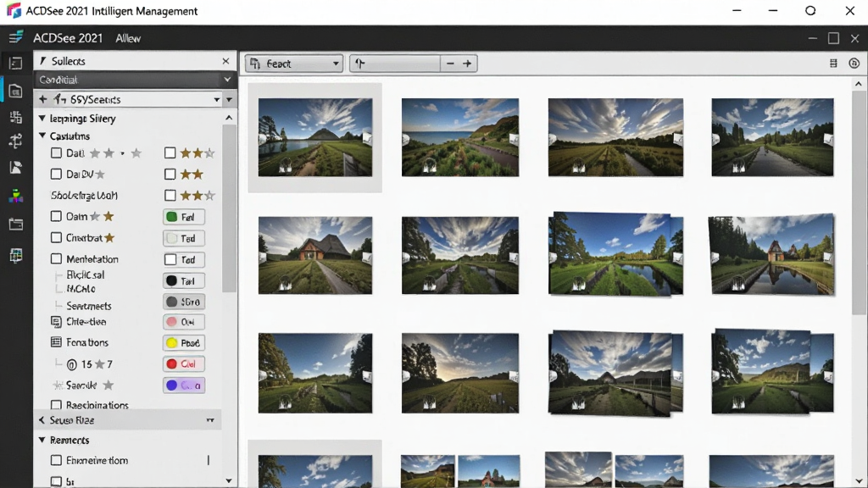The image size is (868, 488).
Task: Click the sidebar move/transform icon
Action: coord(15,141)
